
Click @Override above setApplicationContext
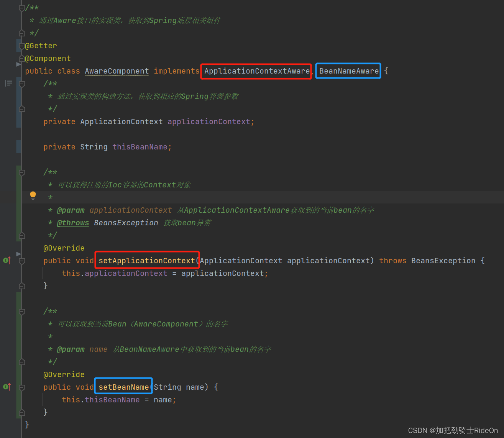64,248
